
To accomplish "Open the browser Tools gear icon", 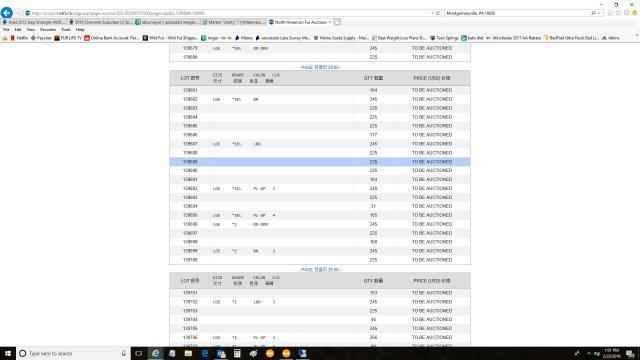I will pyautogui.click(x=627, y=13).
